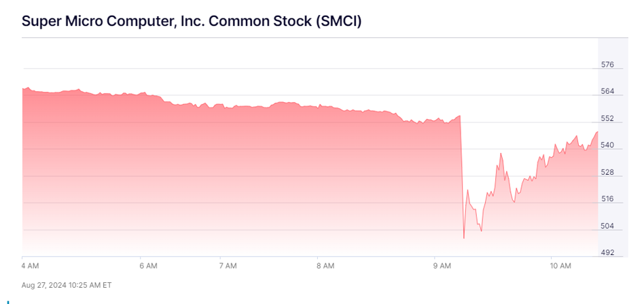Screen dimensions: 644x304
Task: Click the 516 price axis label
Action: 607,199
